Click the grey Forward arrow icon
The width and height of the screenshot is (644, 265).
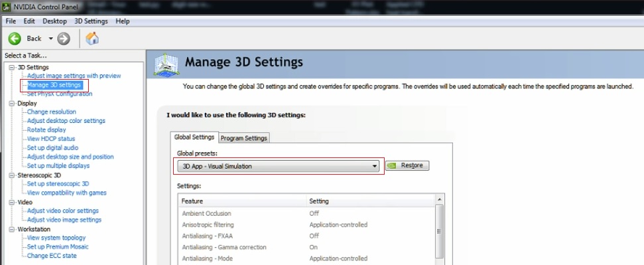tap(63, 39)
